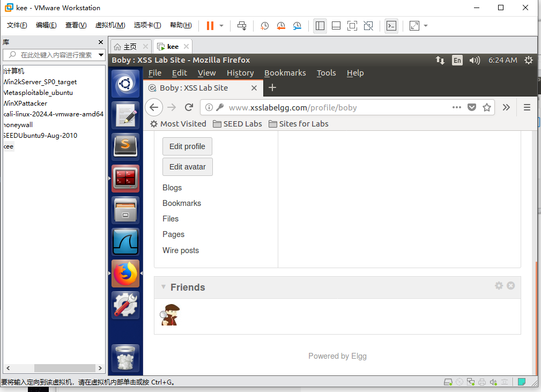541x392 pixels.
Task: Take a VM snapshot with the clock-plus icon
Action: click(264, 26)
